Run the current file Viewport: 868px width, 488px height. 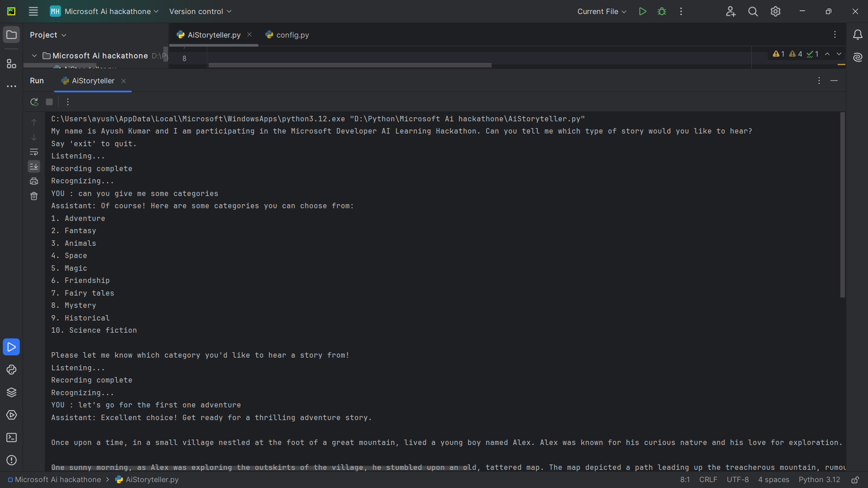[642, 11]
